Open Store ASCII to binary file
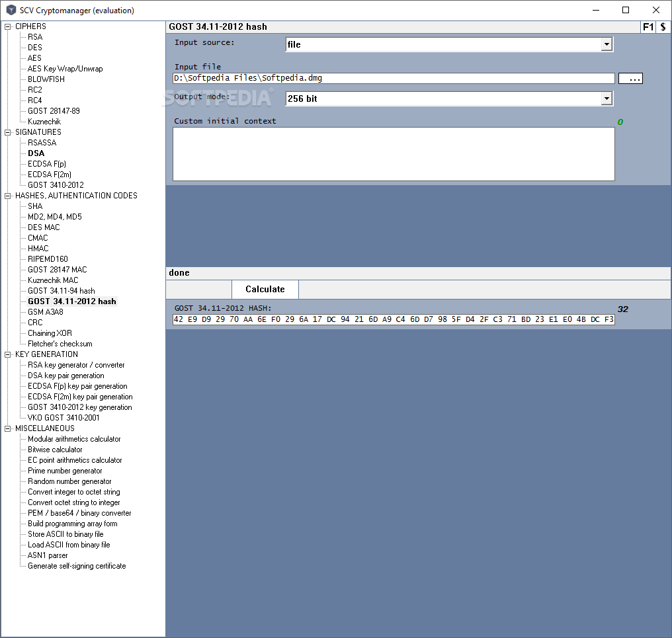The width and height of the screenshot is (672, 638). 65,534
